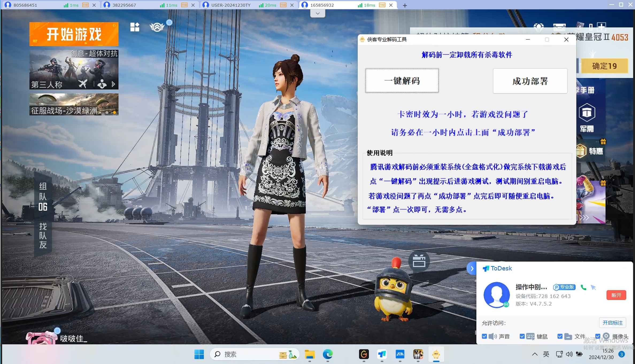The width and height of the screenshot is (635, 364).
Task: Expand the top toolbar dropdown chevron
Action: coord(318,13)
